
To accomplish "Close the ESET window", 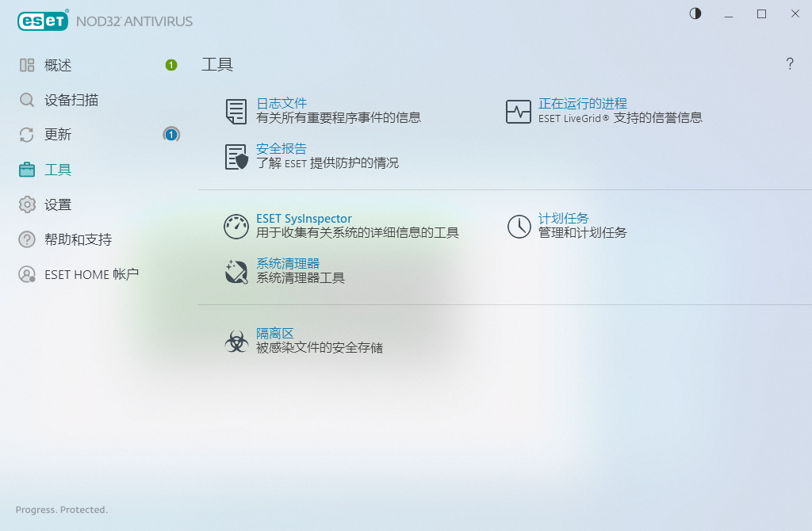I will click(x=795, y=14).
